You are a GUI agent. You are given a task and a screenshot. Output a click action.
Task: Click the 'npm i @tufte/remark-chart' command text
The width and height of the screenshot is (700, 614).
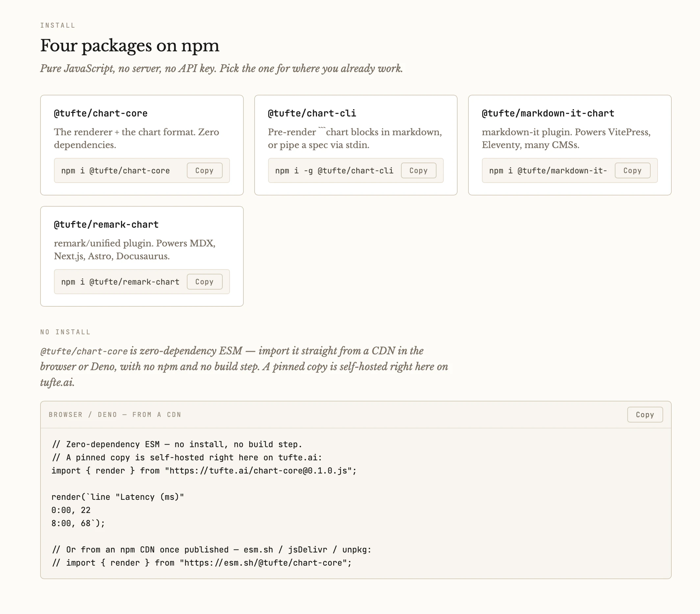tap(120, 282)
